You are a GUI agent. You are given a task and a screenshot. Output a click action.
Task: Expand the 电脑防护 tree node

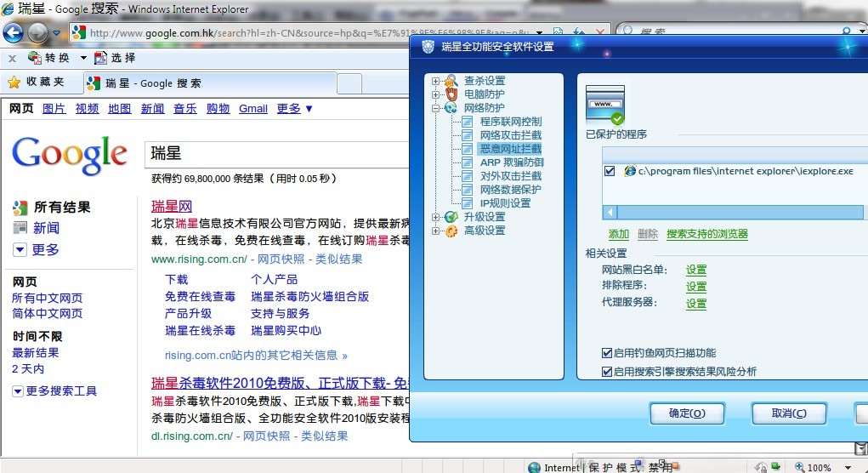(435, 94)
